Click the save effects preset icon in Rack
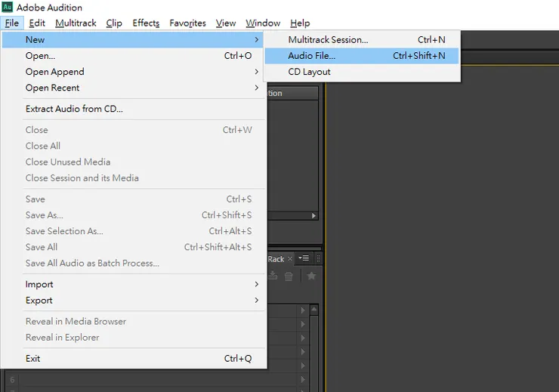Viewport: 559px width, 392px height. click(x=273, y=276)
